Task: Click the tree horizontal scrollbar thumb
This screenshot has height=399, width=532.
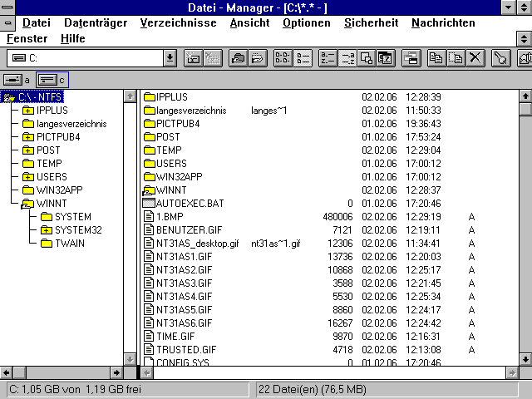Action: (x=20, y=373)
